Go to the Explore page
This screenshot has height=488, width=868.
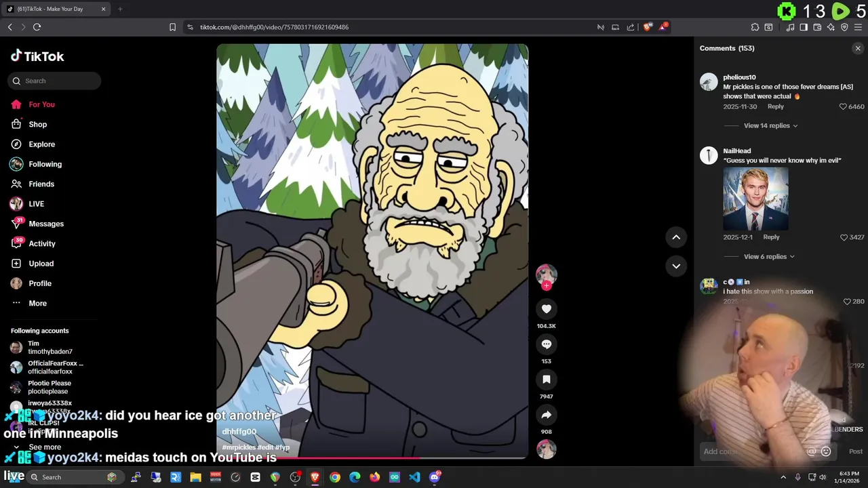point(41,144)
